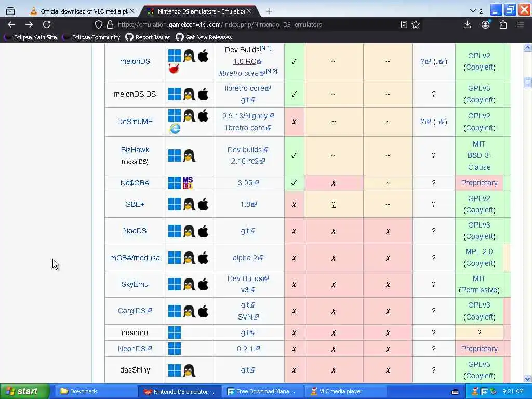This screenshot has width=532, height=399.
Task: Open mGBA/medusa alpha 2 link
Action: 248,258
